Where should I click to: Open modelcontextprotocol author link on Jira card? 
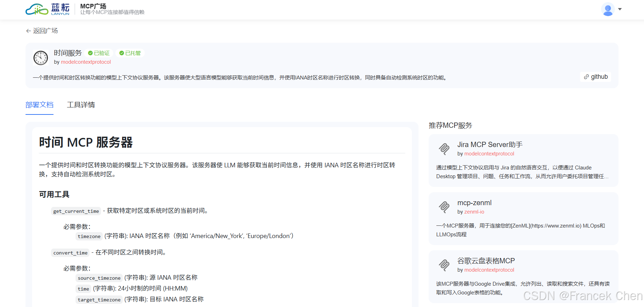[x=489, y=154]
